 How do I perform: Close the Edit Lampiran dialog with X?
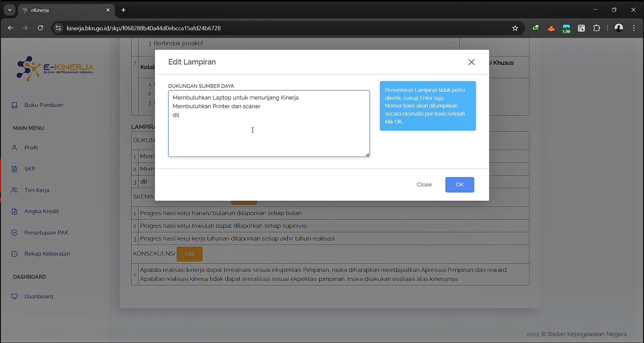471,62
